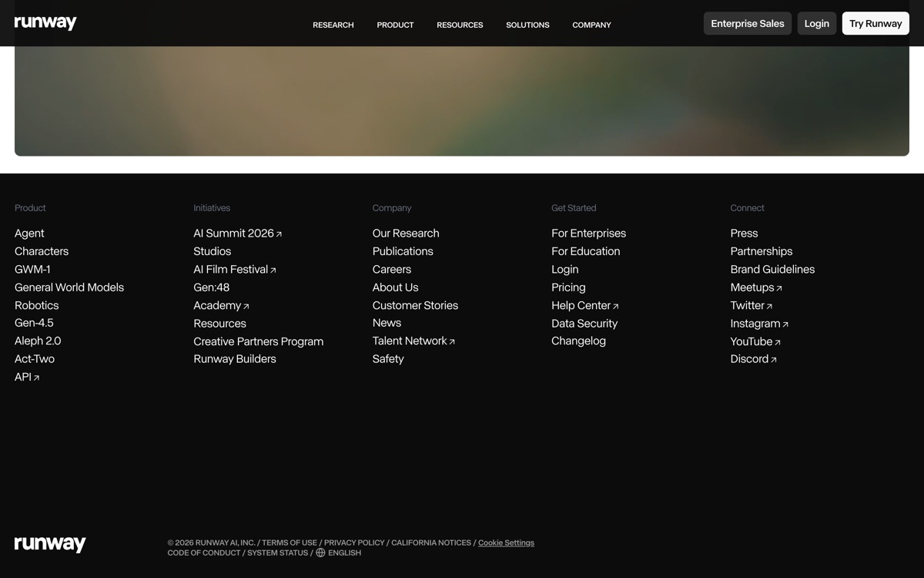924x578 pixels.
Task: Open Resources under Initiatives
Action: pos(220,323)
